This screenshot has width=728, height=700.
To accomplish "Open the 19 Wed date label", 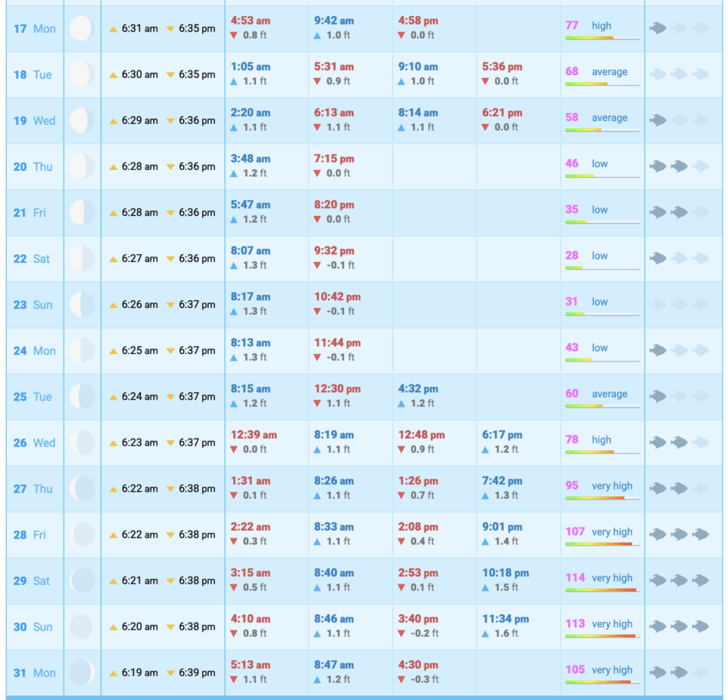I will tap(34, 121).
